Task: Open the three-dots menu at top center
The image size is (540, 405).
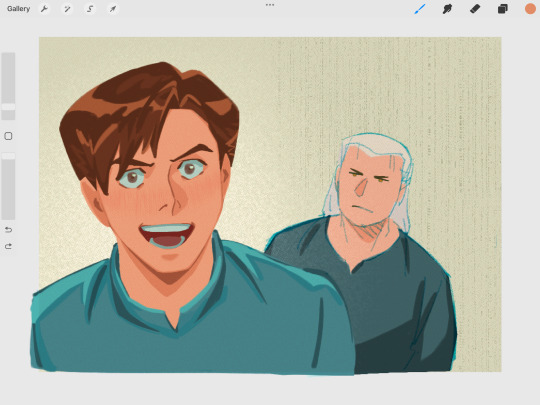Action: click(270, 5)
